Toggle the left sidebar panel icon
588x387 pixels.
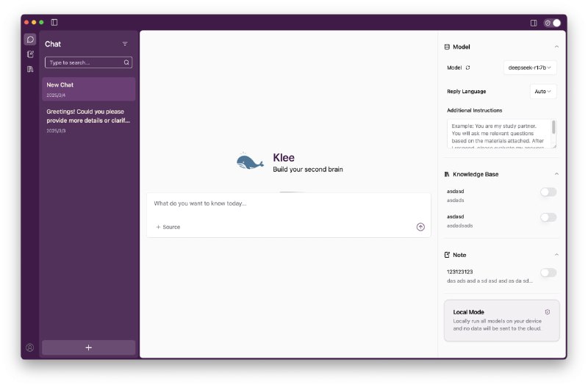54,23
